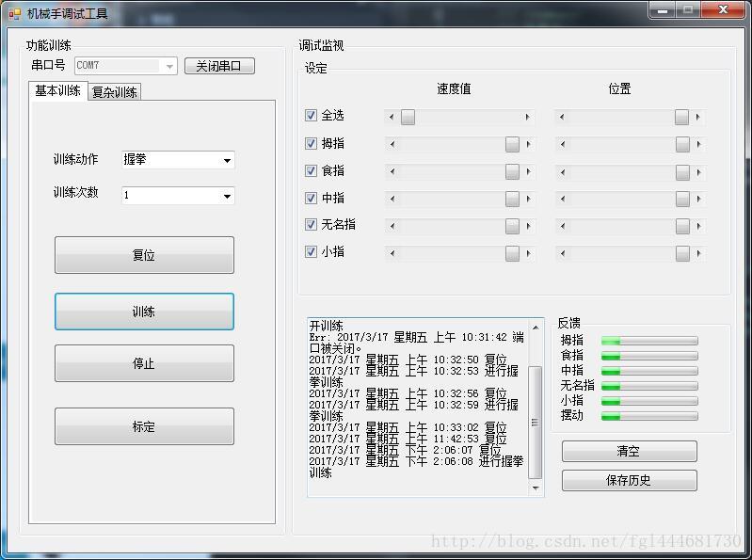Click left arrow of 食指 position slider
The height and width of the screenshot is (560, 752).
coord(563,172)
